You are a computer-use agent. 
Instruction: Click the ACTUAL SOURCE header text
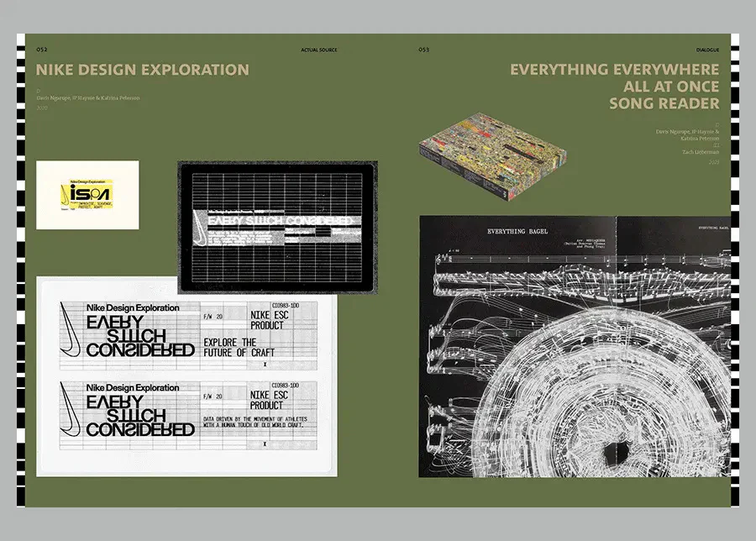click(x=318, y=50)
